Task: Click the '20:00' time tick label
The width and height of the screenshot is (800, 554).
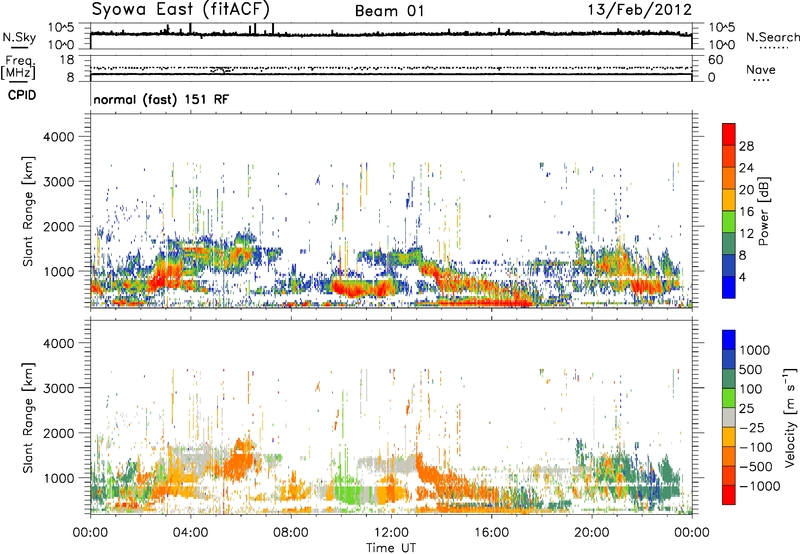Action: pos(591,533)
